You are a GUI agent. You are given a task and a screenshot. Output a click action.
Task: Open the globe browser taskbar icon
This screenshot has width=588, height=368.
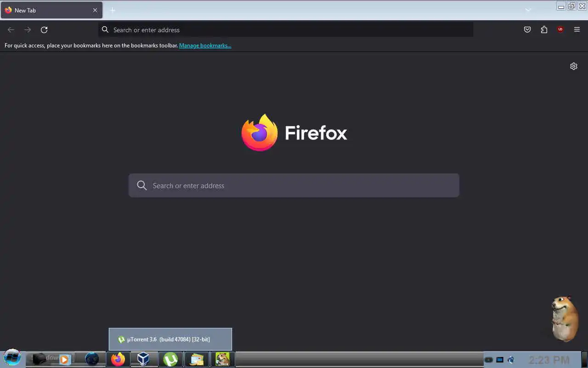[92, 359]
